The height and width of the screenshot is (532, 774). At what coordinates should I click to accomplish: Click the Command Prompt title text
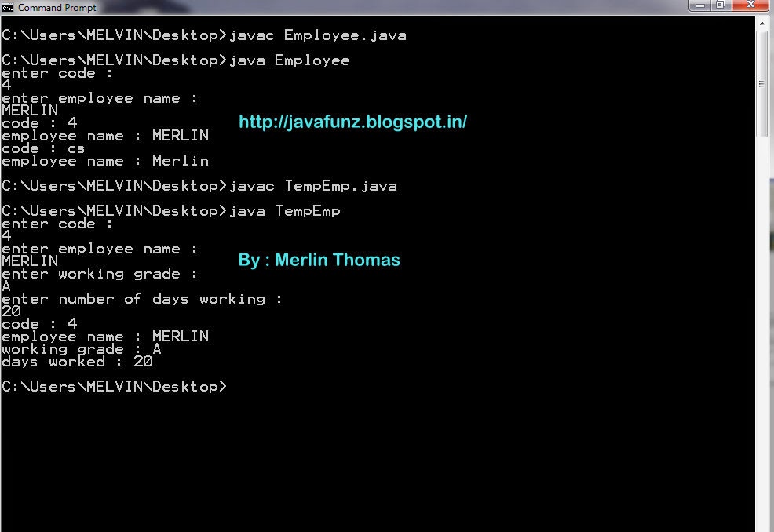pos(57,7)
